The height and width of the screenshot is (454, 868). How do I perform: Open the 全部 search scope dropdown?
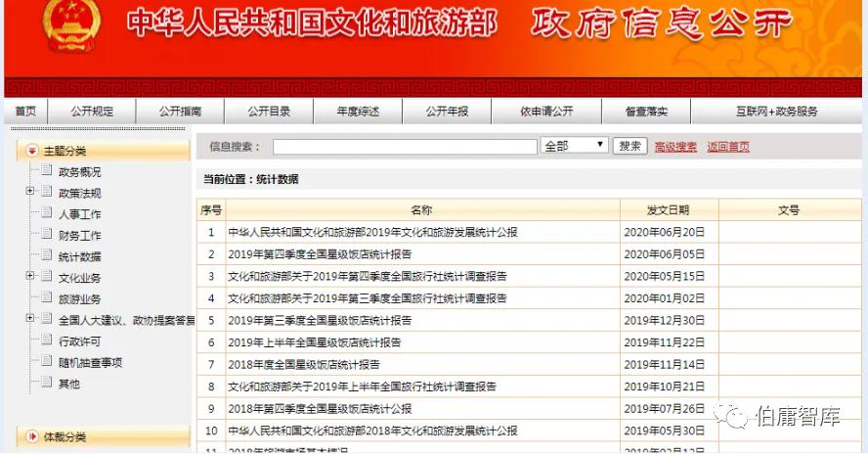click(x=574, y=145)
